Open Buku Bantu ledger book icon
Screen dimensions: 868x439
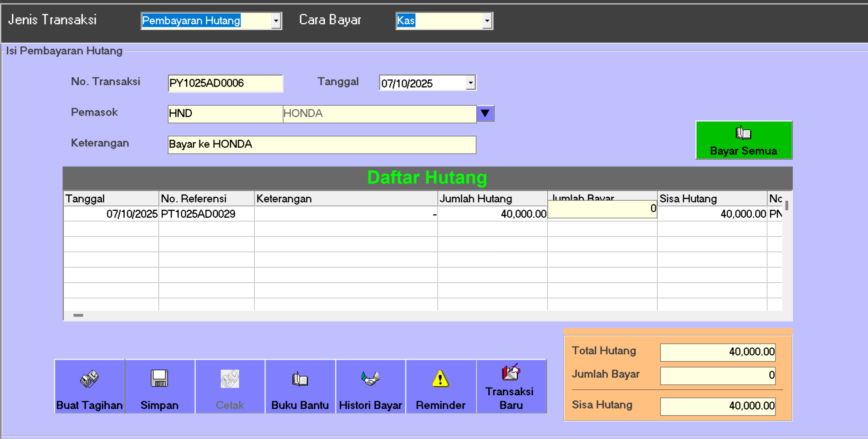300,379
